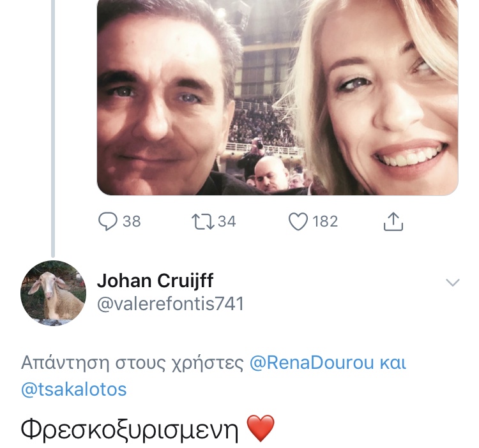Viewport: 479px width, 448px height.
Task: Tap the 'Απάντηση στους χρήστες' label
Action: pyautogui.click(x=132, y=363)
